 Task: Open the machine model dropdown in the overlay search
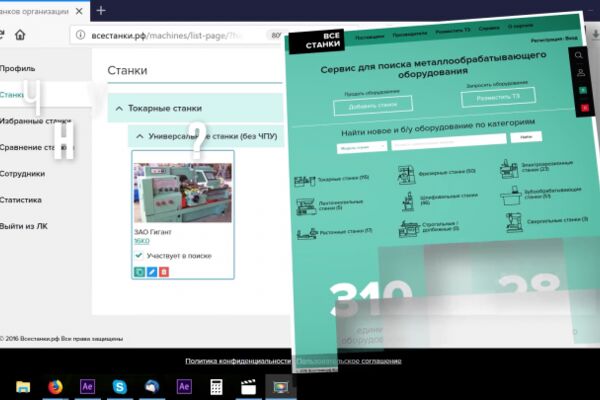click(x=362, y=147)
